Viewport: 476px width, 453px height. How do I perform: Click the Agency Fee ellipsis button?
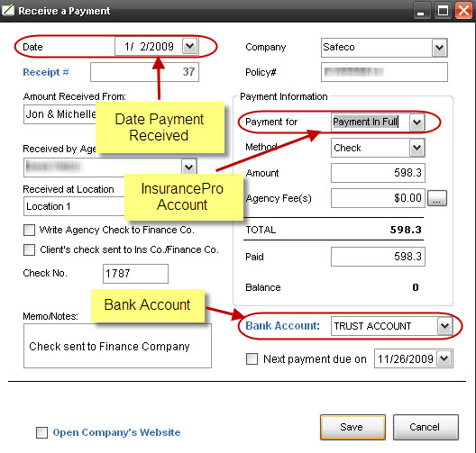(x=437, y=198)
